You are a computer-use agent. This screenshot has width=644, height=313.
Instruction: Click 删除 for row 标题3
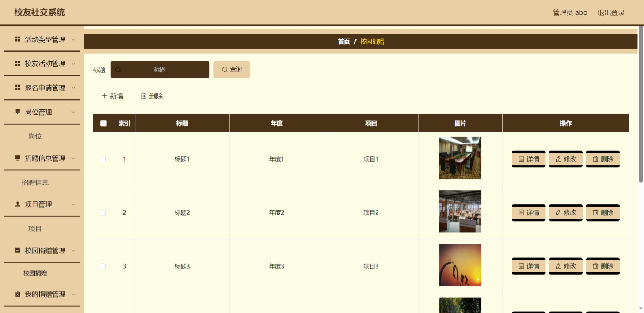pos(603,266)
